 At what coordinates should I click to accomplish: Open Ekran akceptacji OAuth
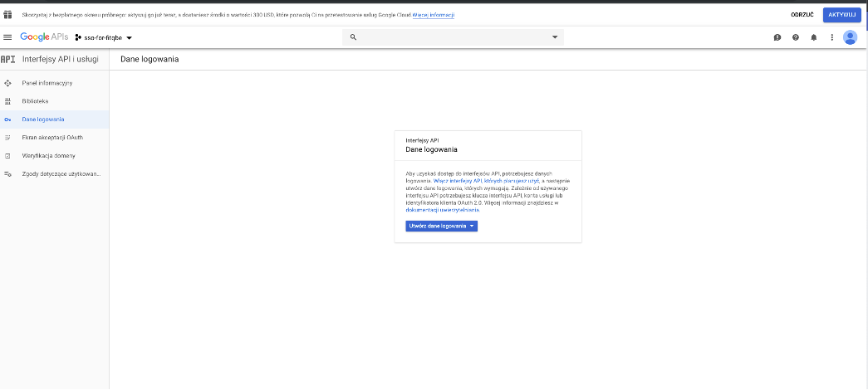click(52, 138)
